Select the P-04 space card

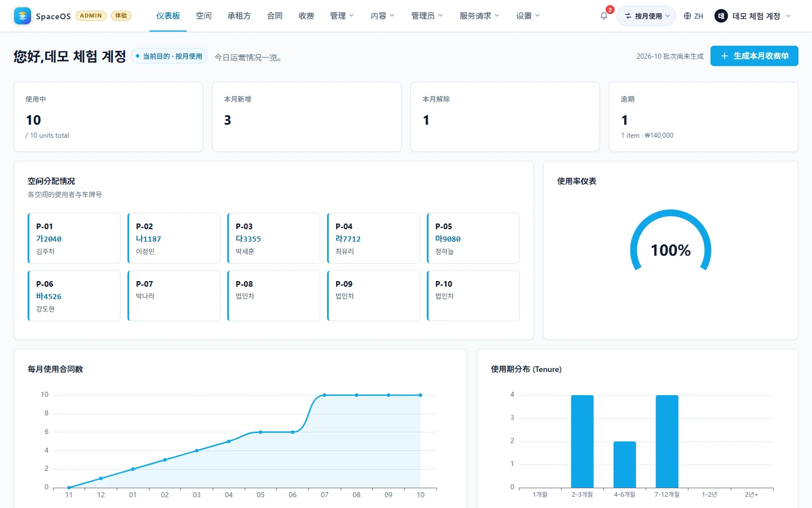coord(373,238)
